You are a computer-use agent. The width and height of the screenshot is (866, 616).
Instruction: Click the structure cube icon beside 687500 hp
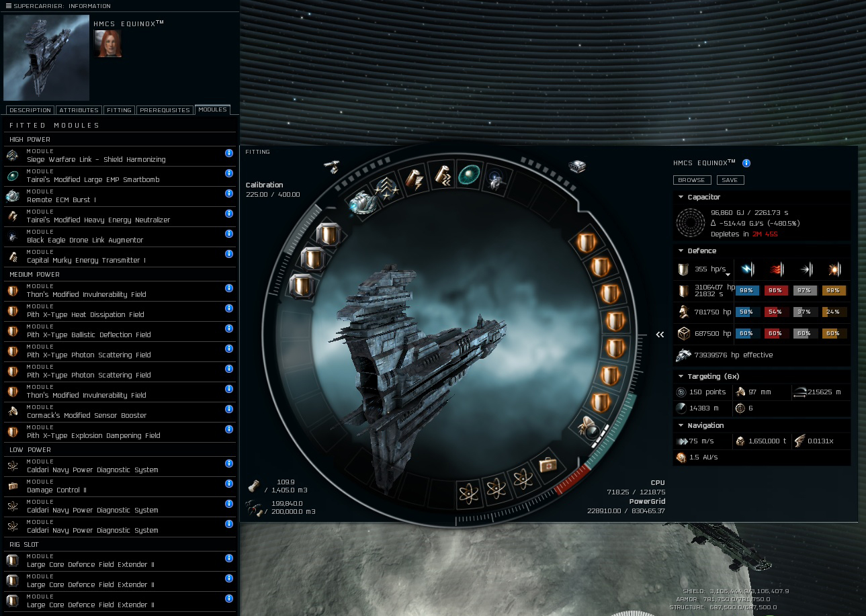pyautogui.click(x=684, y=333)
